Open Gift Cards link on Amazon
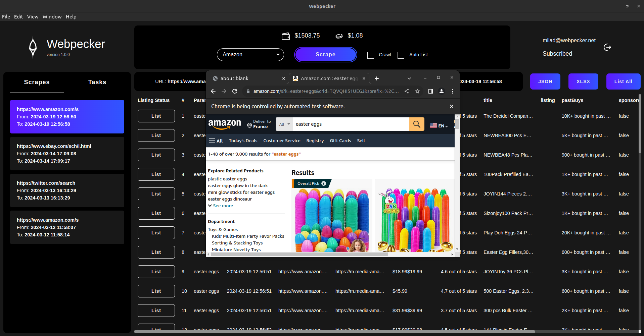 (340, 141)
